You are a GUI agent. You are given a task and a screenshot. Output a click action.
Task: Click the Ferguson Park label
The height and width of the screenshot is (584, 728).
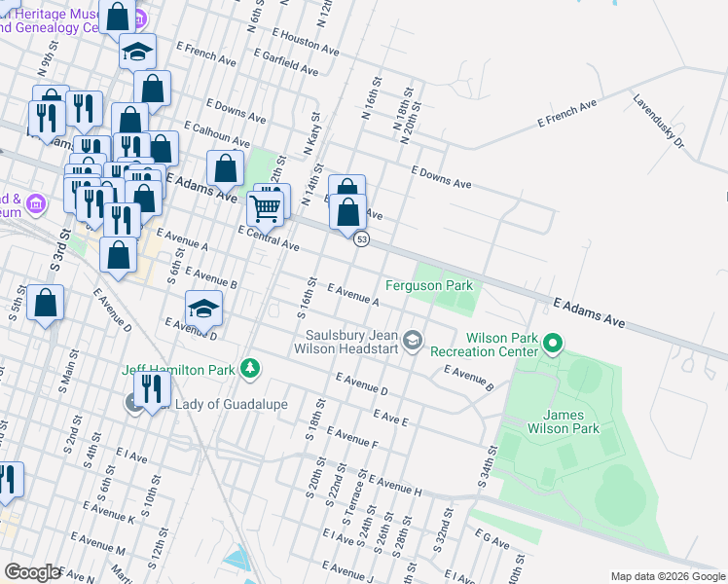429,285
